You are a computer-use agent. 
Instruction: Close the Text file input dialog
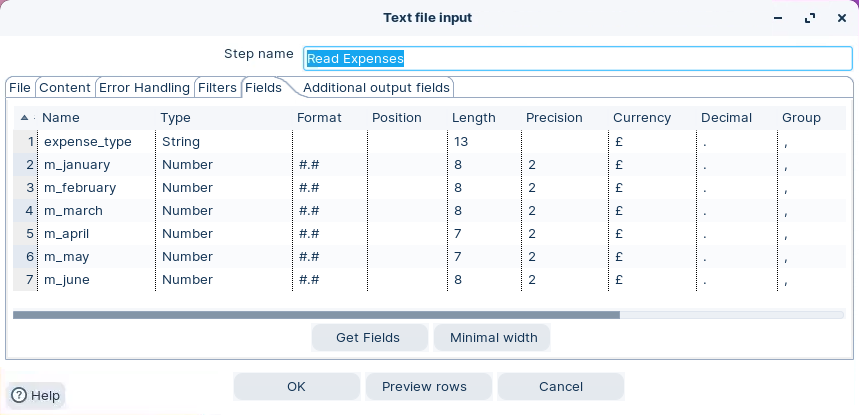coord(841,18)
